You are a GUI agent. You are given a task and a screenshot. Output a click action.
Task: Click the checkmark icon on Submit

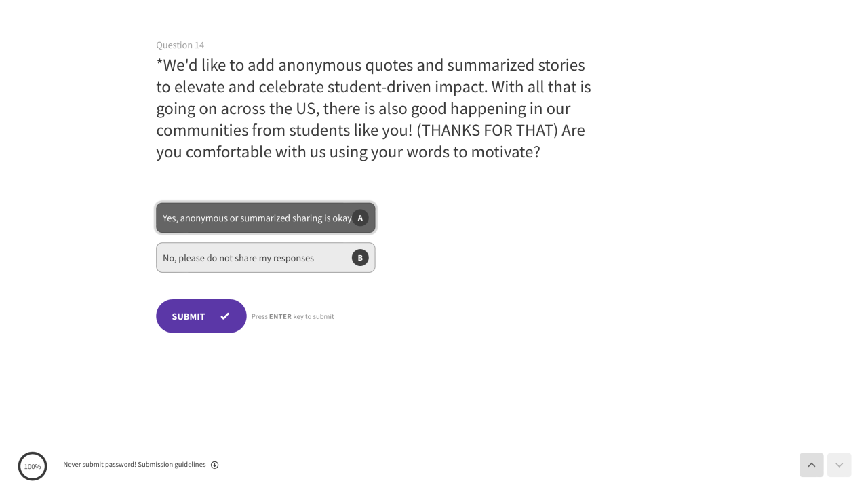225,316
